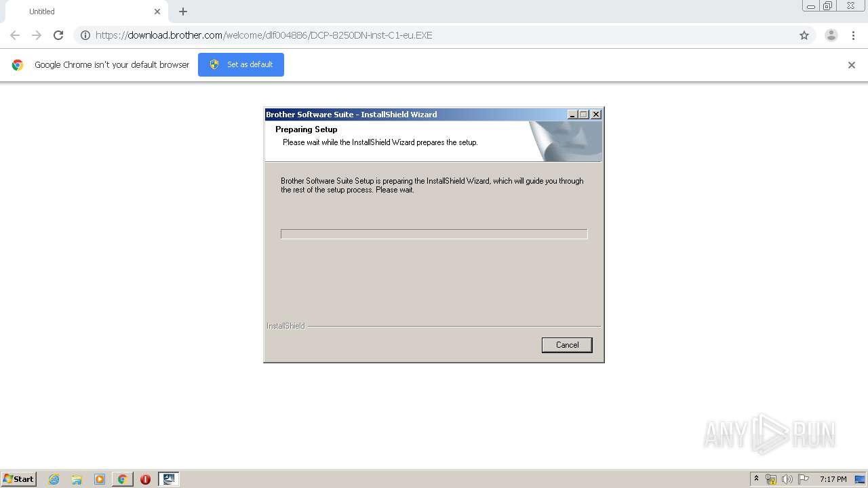The width and height of the screenshot is (868, 488).
Task: Reload the page with refresh icon
Action: pyautogui.click(x=58, y=35)
